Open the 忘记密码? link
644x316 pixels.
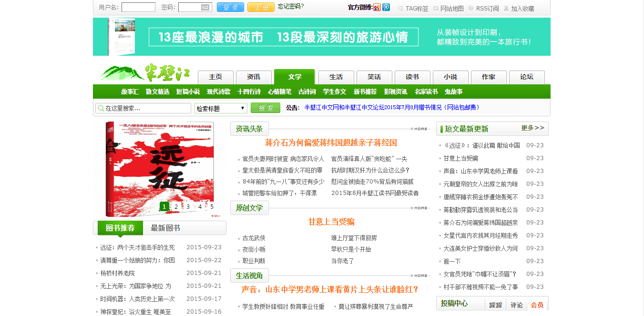click(291, 7)
